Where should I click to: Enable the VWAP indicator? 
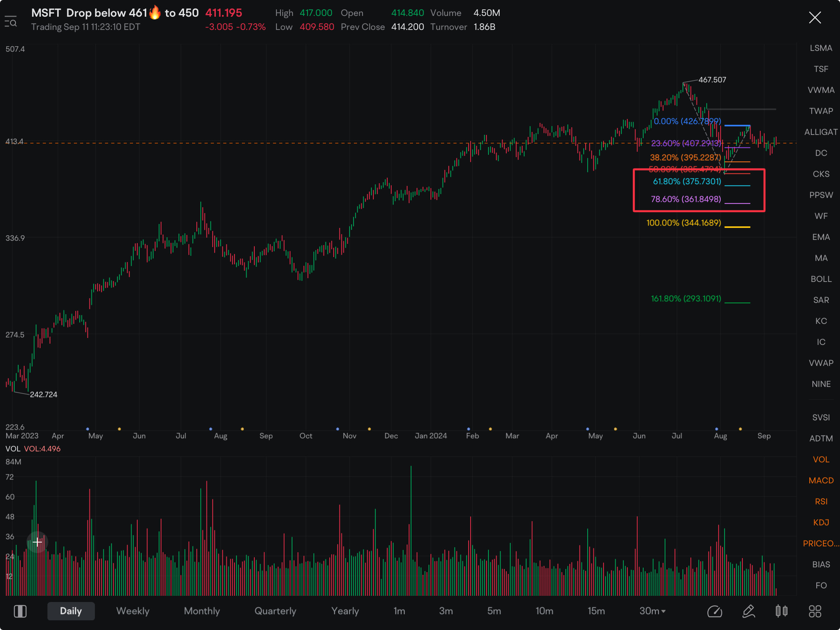tap(821, 363)
